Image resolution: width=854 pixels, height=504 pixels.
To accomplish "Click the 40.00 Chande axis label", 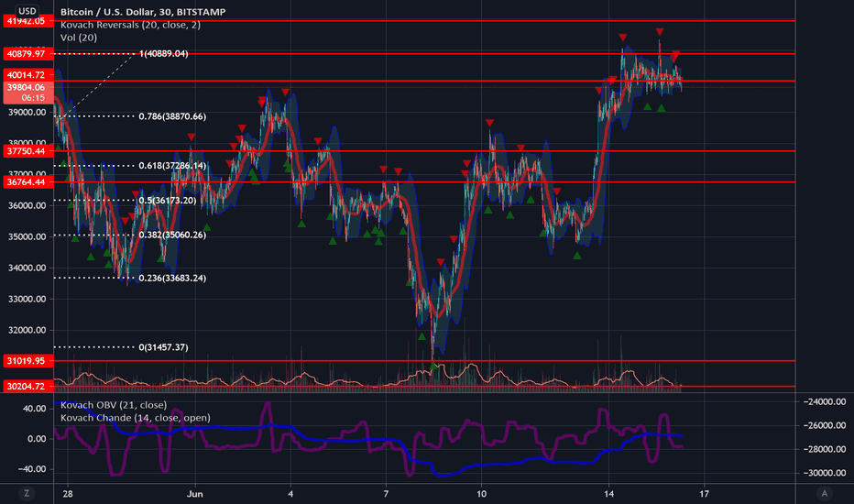I will point(34,409).
